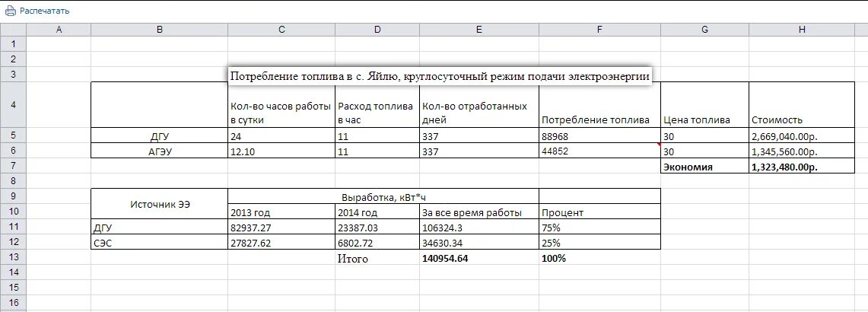Click cell with value 106324.3
This screenshot has height=312, width=868.
479,227
